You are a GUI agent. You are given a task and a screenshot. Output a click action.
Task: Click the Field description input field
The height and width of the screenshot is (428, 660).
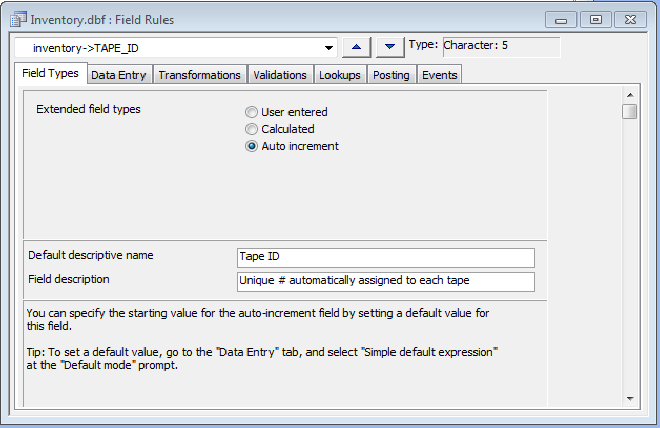(x=386, y=282)
